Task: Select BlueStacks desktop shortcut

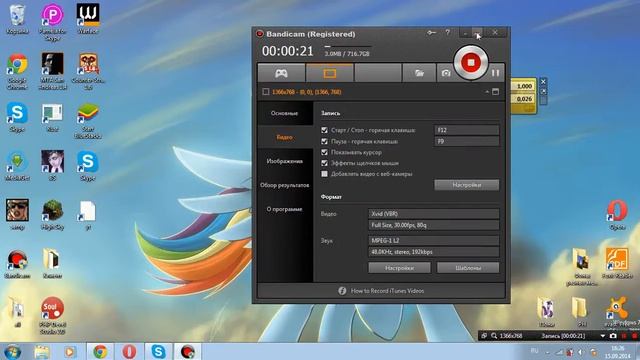Action: [88, 121]
